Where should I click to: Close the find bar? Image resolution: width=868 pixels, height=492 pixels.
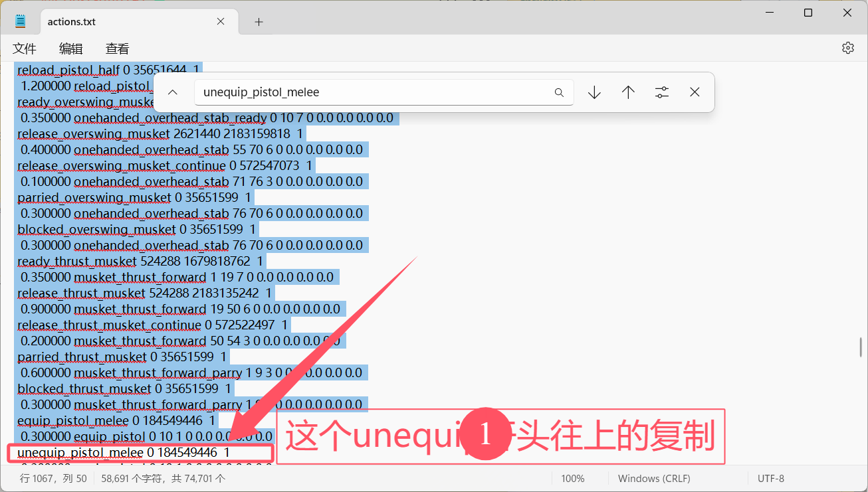click(x=695, y=92)
